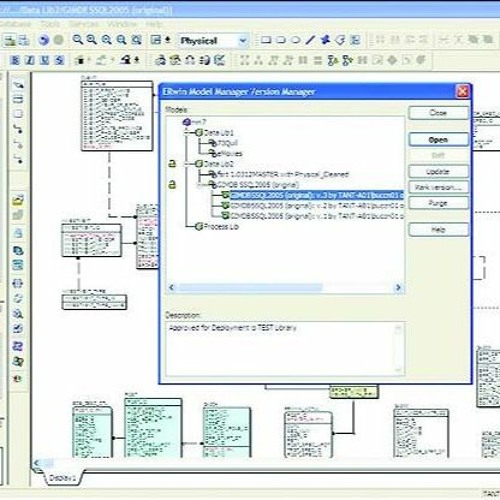
Task: Open the Mark version option
Action: [x=438, y=187]
